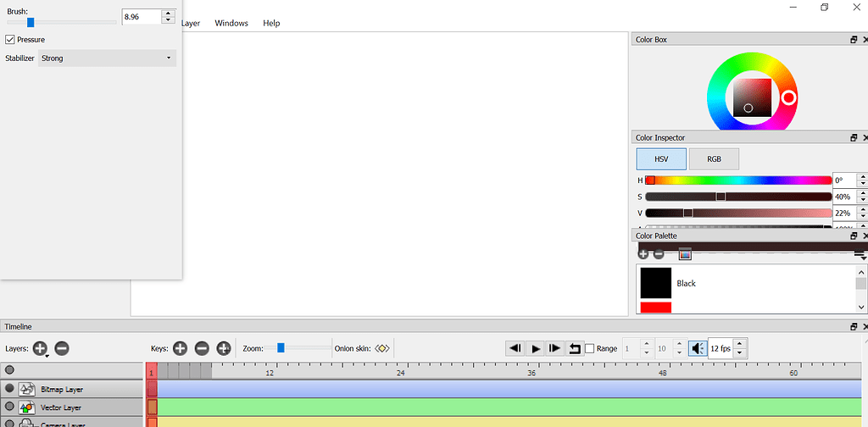Open the Color Palette options menu

(x=860, y=254)
